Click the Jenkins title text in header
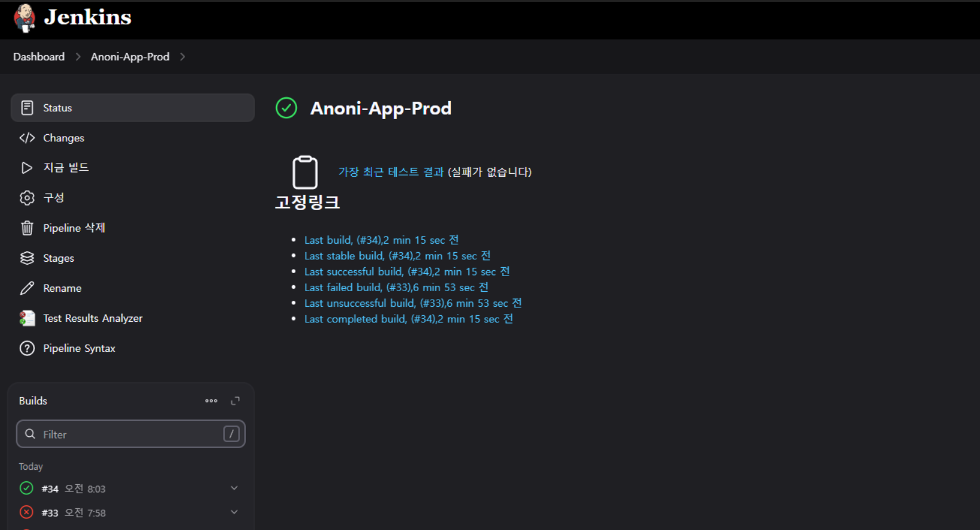This screenshot has height=530, width=980. point(88,17)
